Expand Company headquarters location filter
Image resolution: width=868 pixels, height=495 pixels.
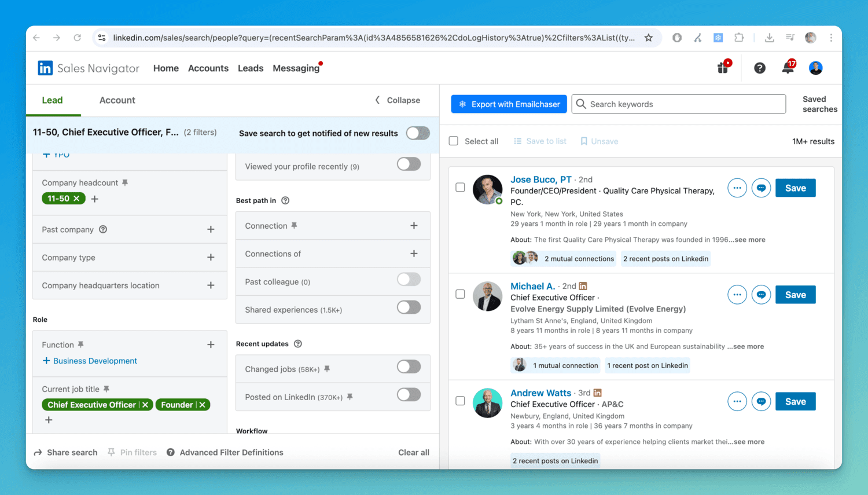point(211,285)
